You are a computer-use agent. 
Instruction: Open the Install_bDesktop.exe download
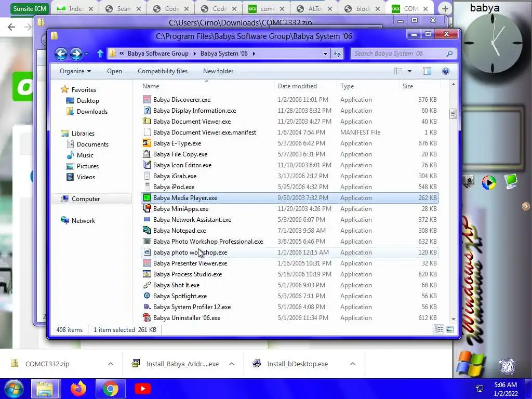point(297,364)
